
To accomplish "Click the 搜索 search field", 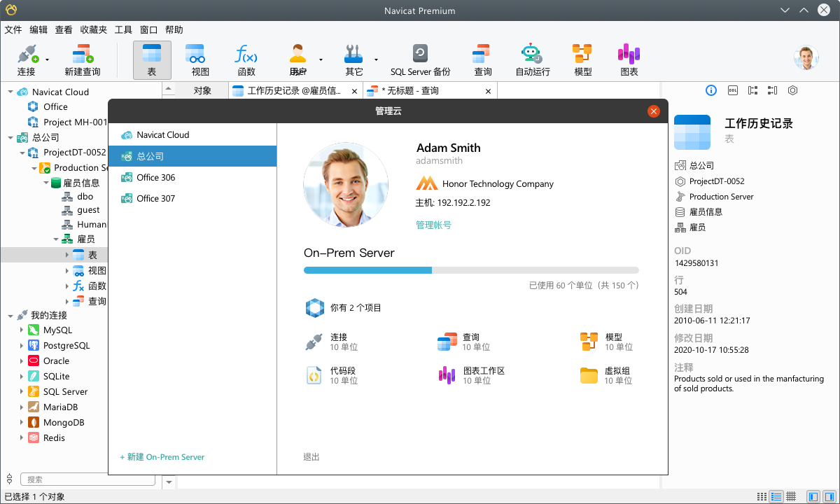I will [x=87, y=479].
